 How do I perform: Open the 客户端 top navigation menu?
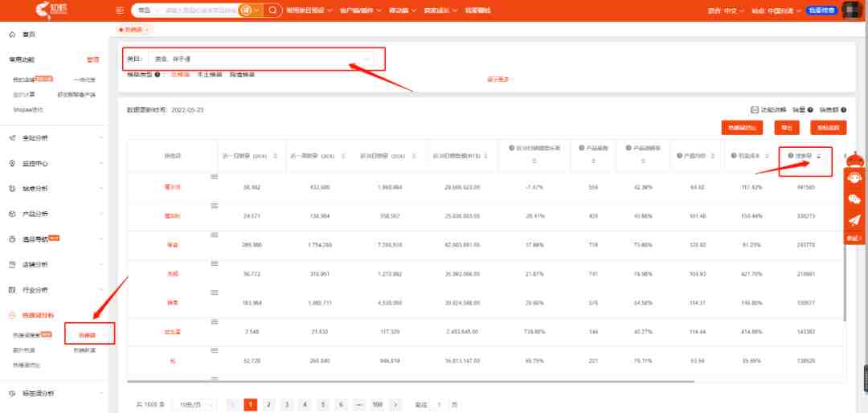[360, 10]
